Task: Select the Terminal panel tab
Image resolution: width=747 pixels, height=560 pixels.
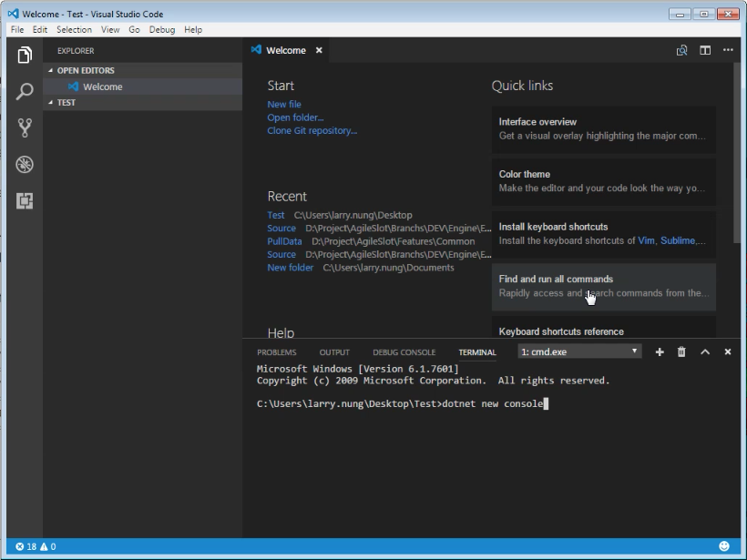Action: (476, 352)
